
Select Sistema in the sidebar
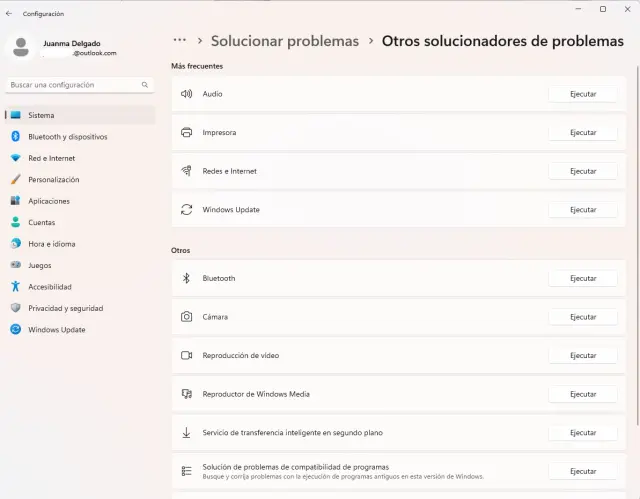(x=42, y=115)
